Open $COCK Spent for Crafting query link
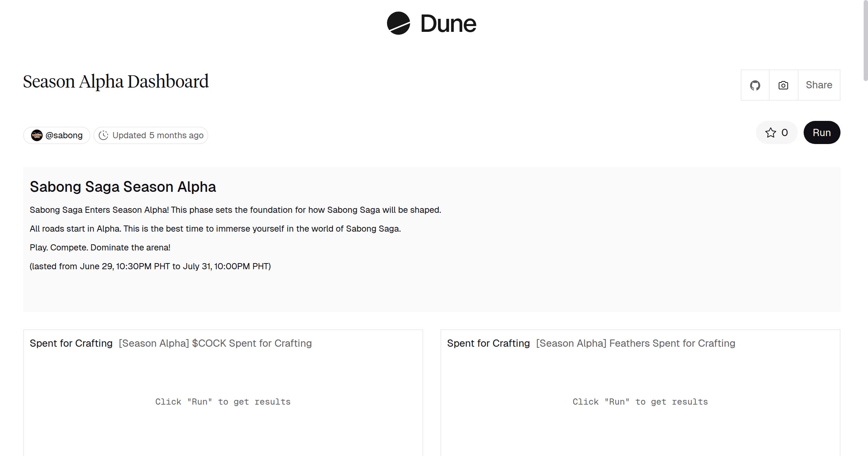Image resolution: width=868 pixels, height=456 pixels. coord(215,343)
